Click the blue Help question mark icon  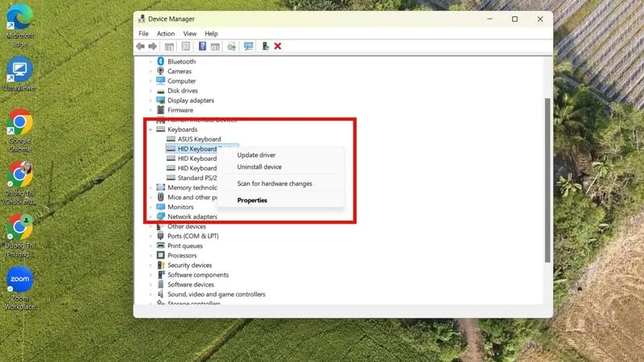pos(203,47)
